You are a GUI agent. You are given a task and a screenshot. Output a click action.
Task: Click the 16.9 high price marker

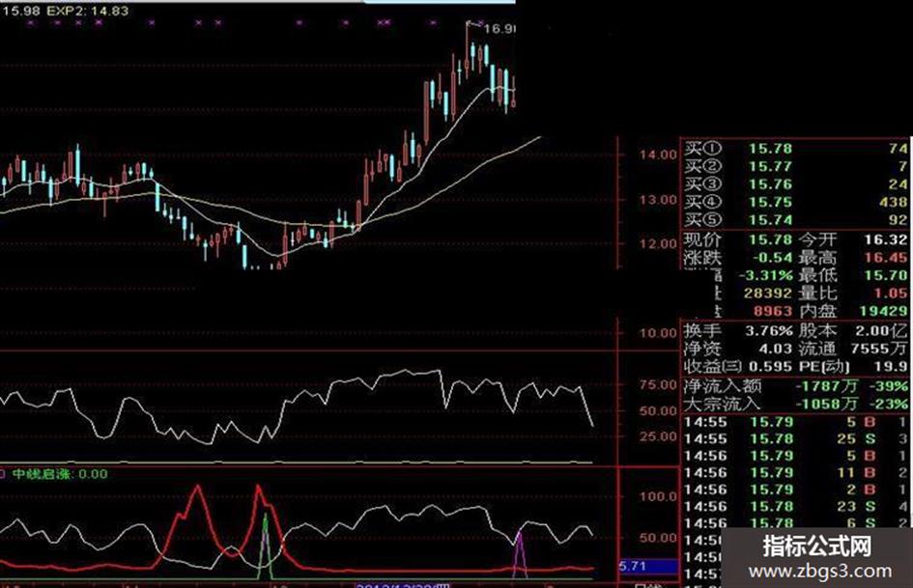(499, 29)
